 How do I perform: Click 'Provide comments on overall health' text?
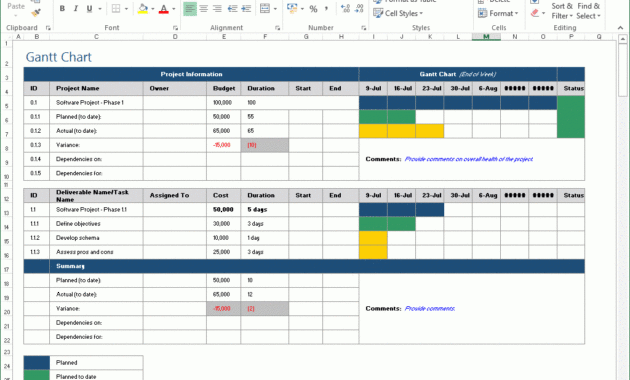(468, 159)
